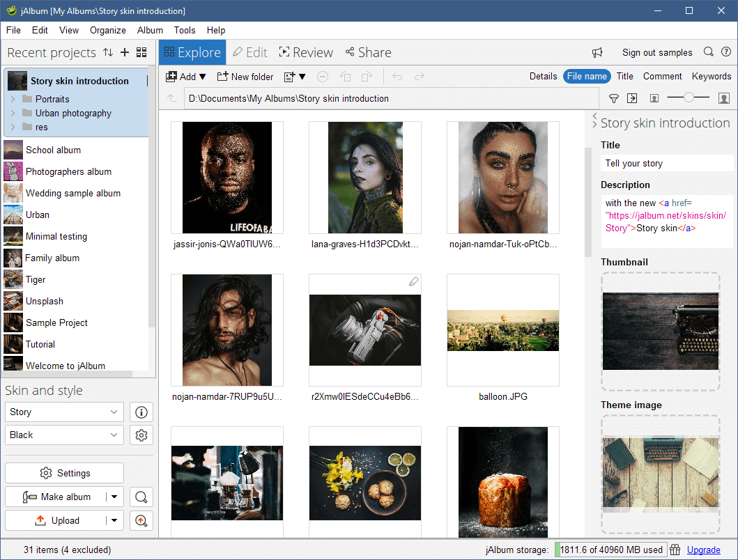Click the skin info icon beside Story
This screenshot has width=738, height=560.
click(x=141, y=412)
